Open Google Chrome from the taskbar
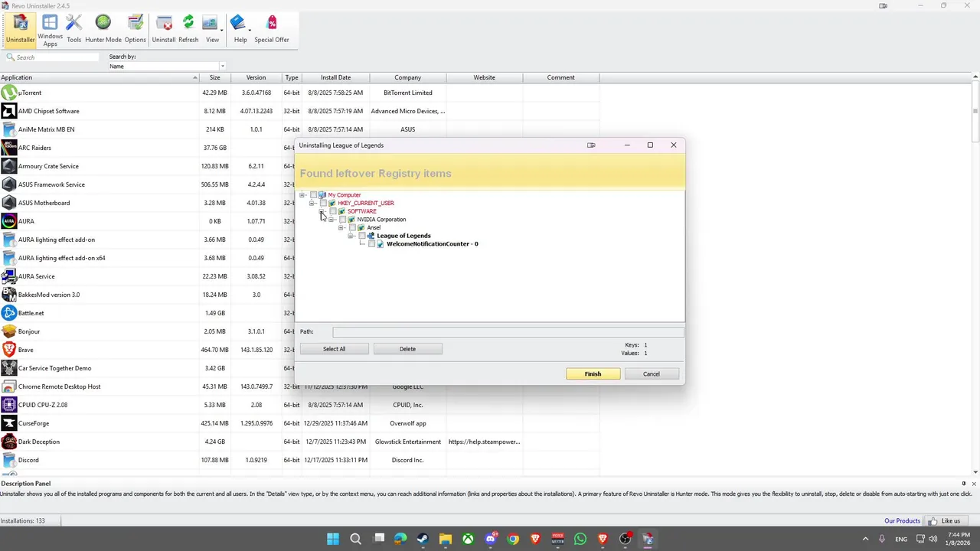 click(513, 539)
